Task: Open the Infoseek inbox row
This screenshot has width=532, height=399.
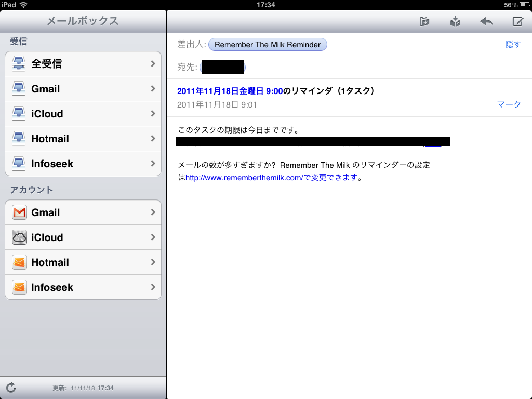Action: [83, 164]
